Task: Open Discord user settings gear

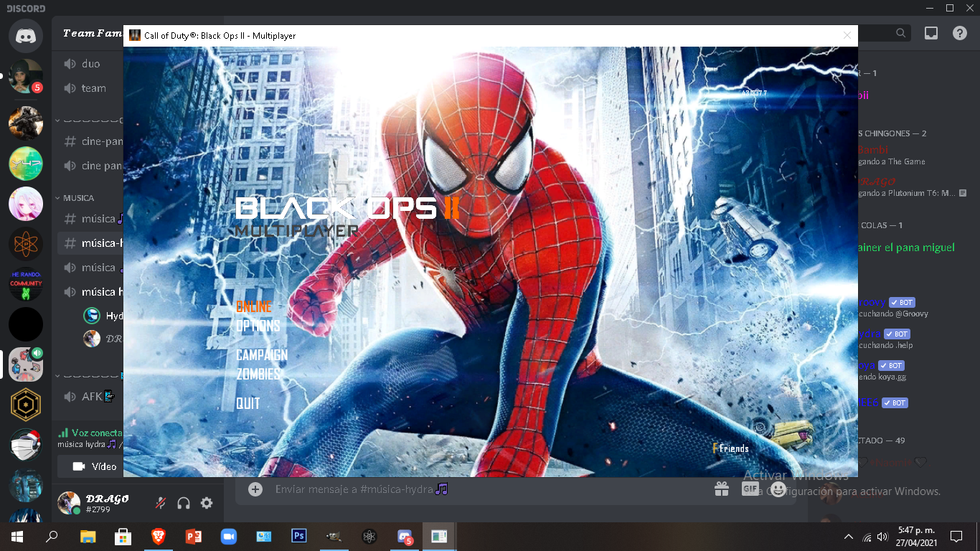Action: tap(207, 503)
